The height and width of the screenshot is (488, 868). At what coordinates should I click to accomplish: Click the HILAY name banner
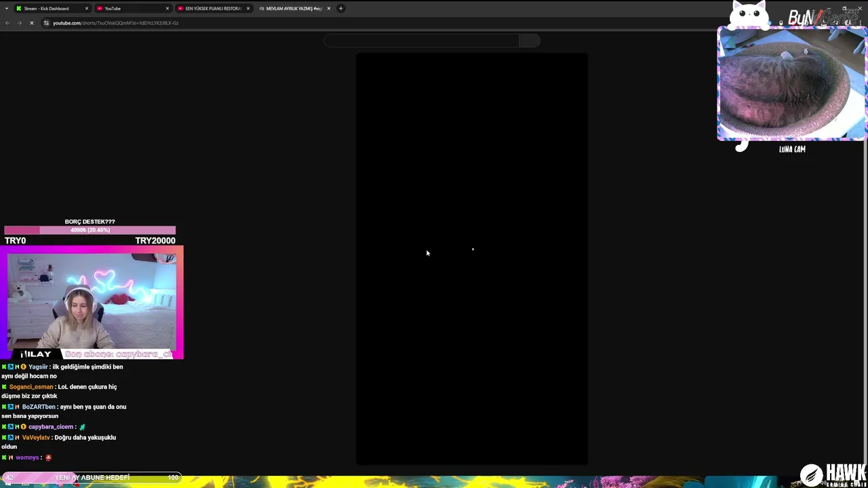tap(35, 354)
